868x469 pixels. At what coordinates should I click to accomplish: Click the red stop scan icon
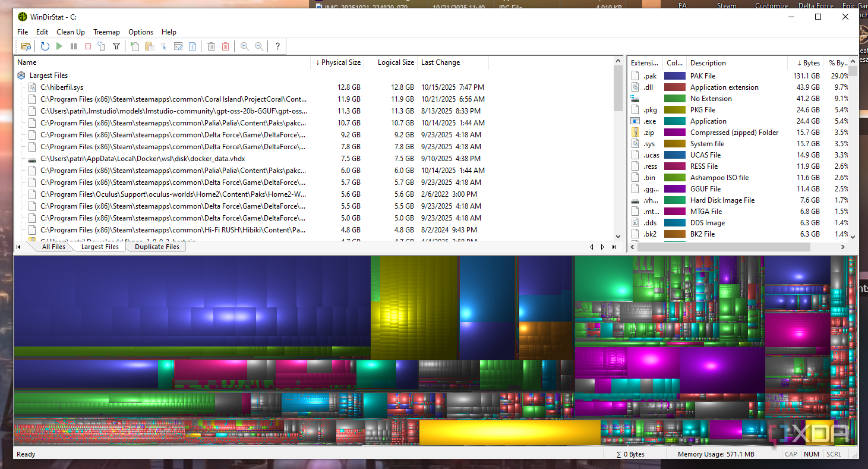click(x=88, y=46)
